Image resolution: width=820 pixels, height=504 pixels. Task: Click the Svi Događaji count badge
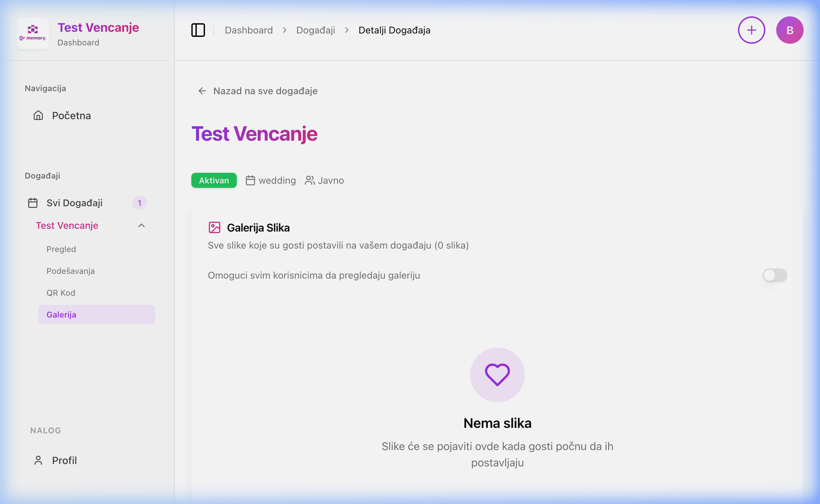pos(139,203)
